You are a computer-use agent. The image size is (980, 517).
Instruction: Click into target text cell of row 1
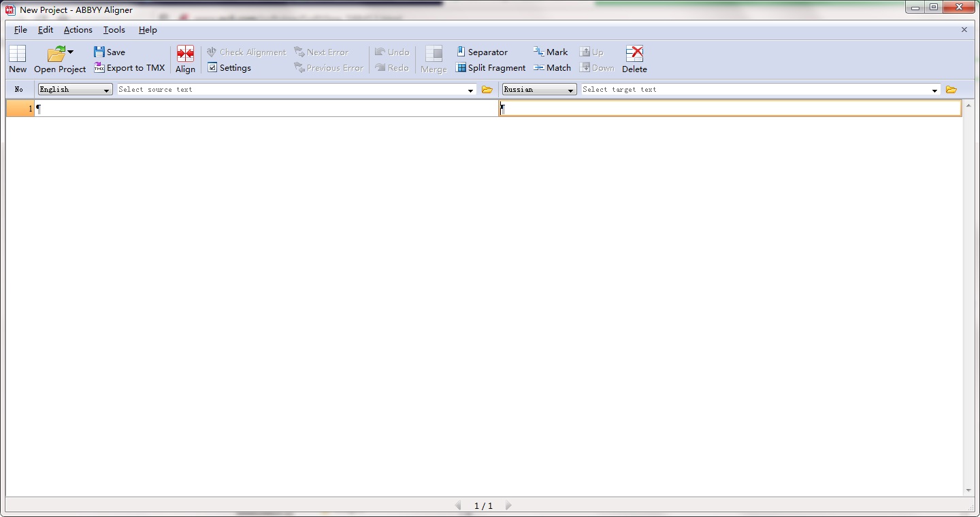730,108
